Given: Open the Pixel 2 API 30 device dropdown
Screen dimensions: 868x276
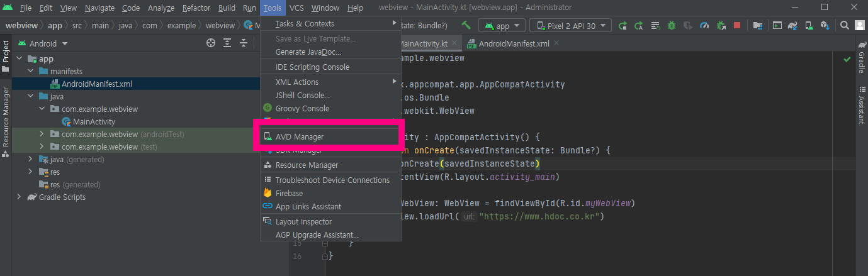Looking at the screenshot, I should (x=571, y=26).
